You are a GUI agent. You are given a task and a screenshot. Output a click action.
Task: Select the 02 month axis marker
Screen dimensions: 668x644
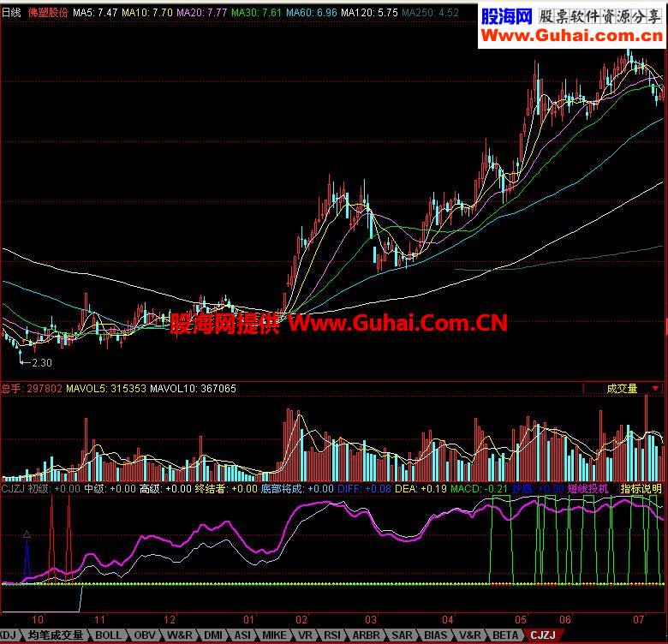click(x=301, y=620)
